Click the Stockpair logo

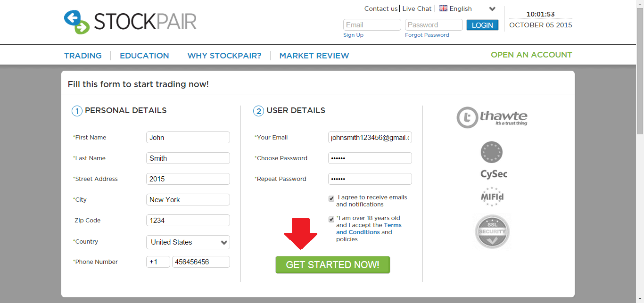click(130, 22)
